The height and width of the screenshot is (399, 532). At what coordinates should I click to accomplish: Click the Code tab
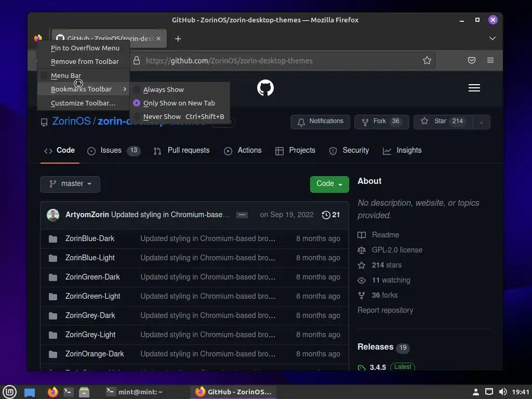[x=60, y=150]
